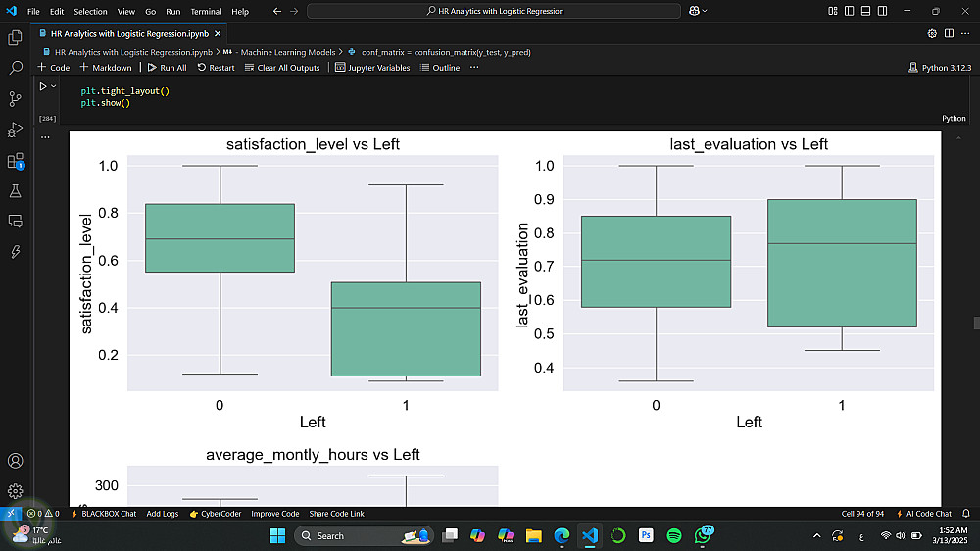Open the Extensions view

[15, 160]
